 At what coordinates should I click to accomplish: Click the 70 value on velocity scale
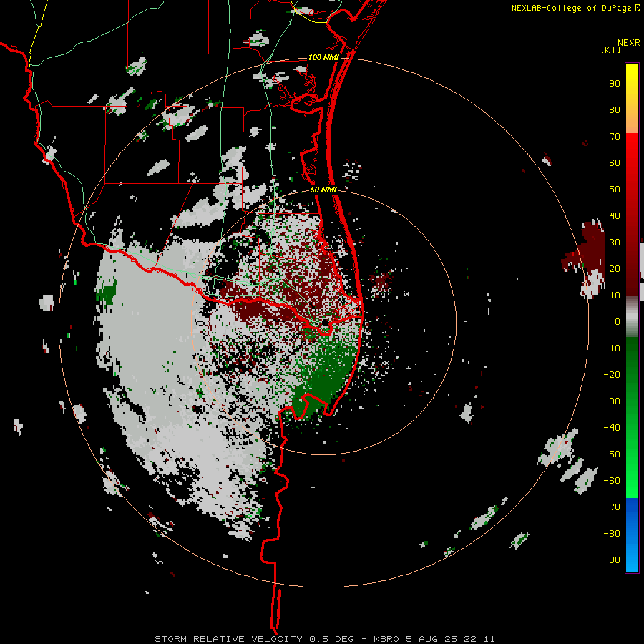[x=615, y=137]
